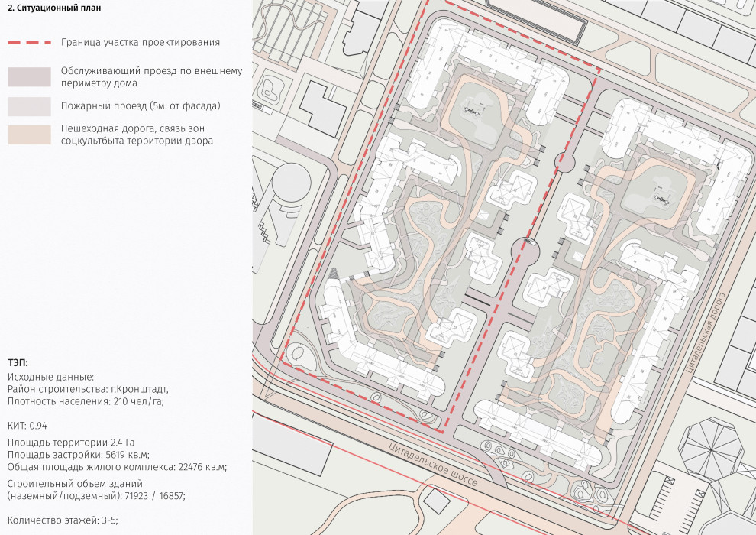
Task: Select the round building left of site
Action: (x=291, y=183)
